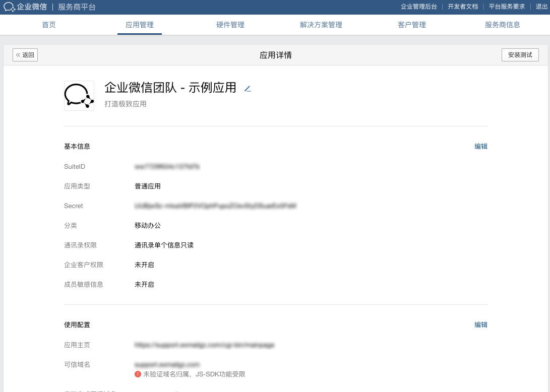The width and height of the screenshot is (550, 392).
Task: Click the 应用主页 field label
Action: click(x=77, y=345)
